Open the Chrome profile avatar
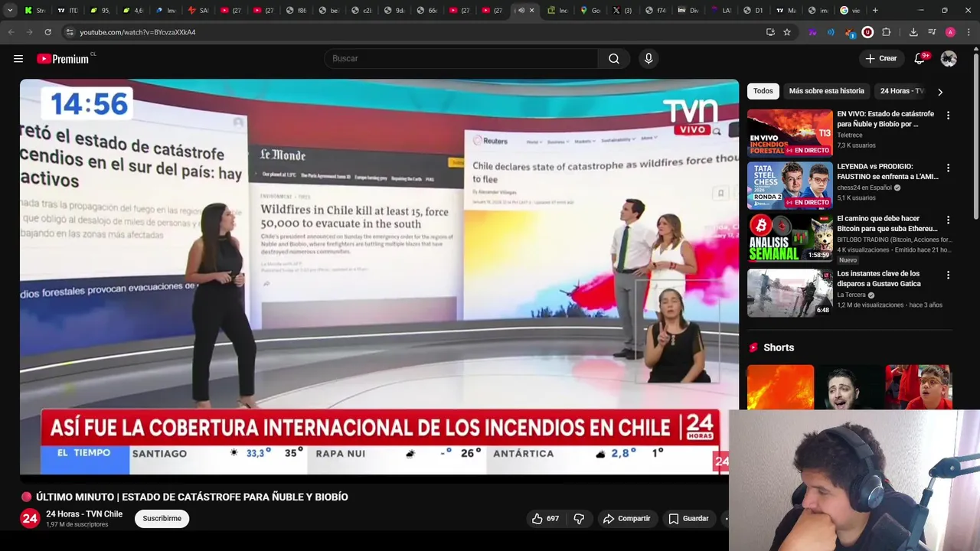Screen dimensions: 980x551 point(950,32)
